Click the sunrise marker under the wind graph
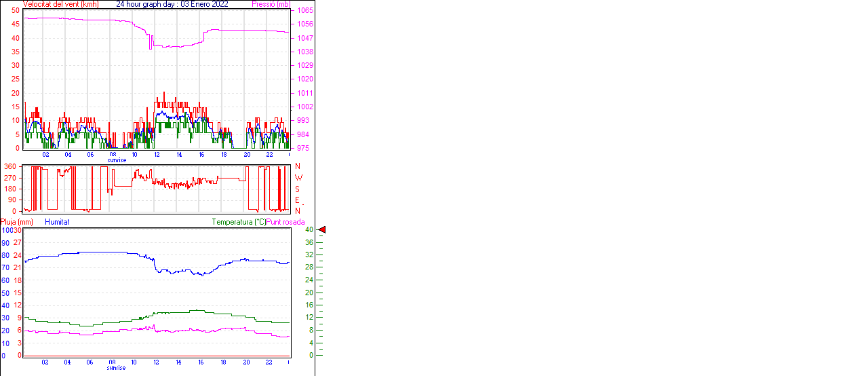The image size is (868, 376). (x=117, y=160)
